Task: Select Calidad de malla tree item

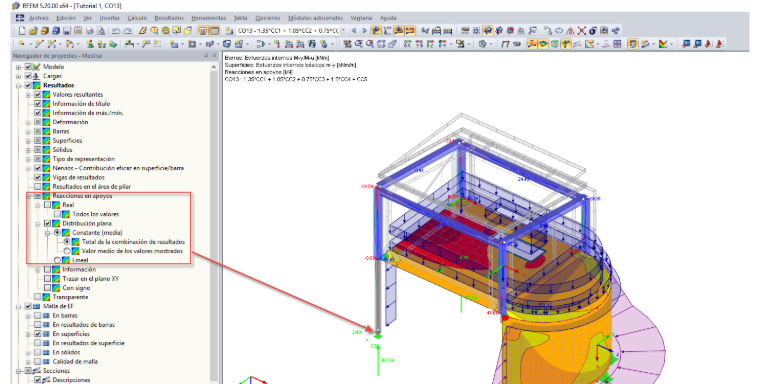Action: 75,362
